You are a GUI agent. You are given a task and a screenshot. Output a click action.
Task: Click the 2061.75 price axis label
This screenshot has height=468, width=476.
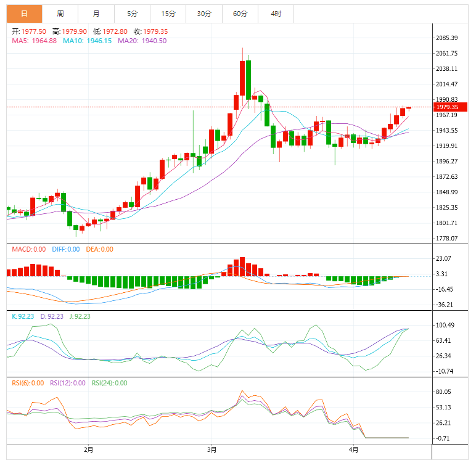447,54
